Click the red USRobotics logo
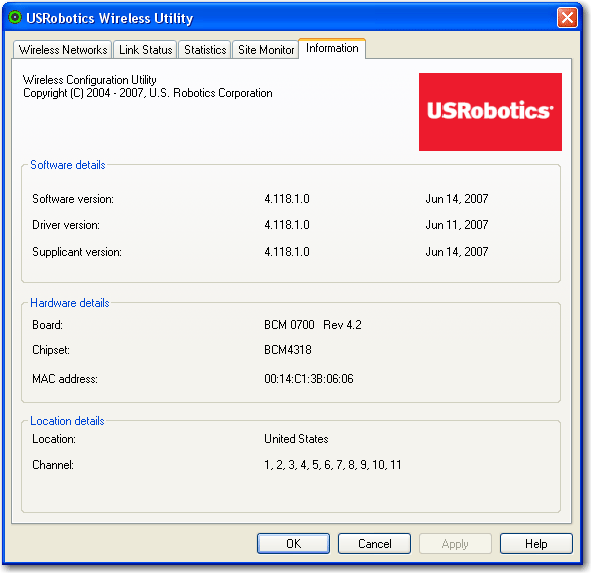The height and width of the screenshot is (573, 591). pyautogui.click(x=490, y=112)
